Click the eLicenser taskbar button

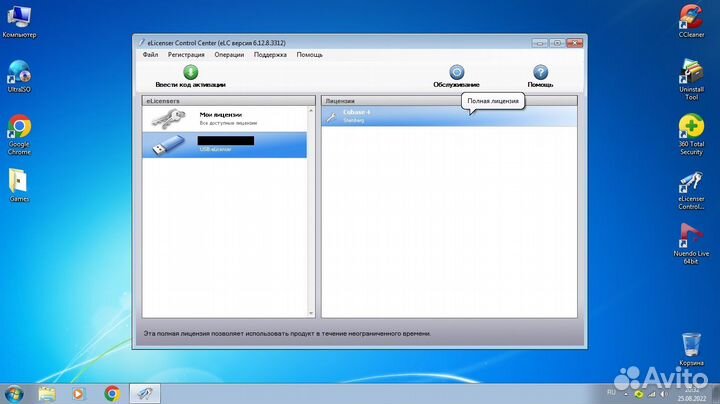[145, 394]
